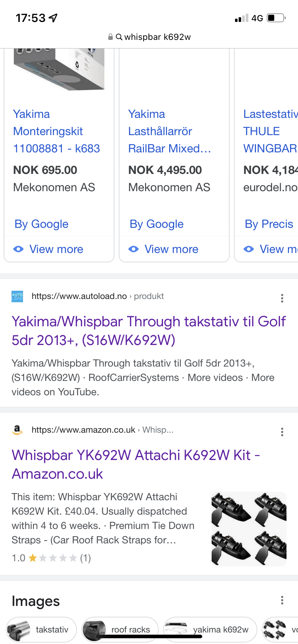
Task: Tap the whispbar k692w address bar
Action: coord(157,37)
